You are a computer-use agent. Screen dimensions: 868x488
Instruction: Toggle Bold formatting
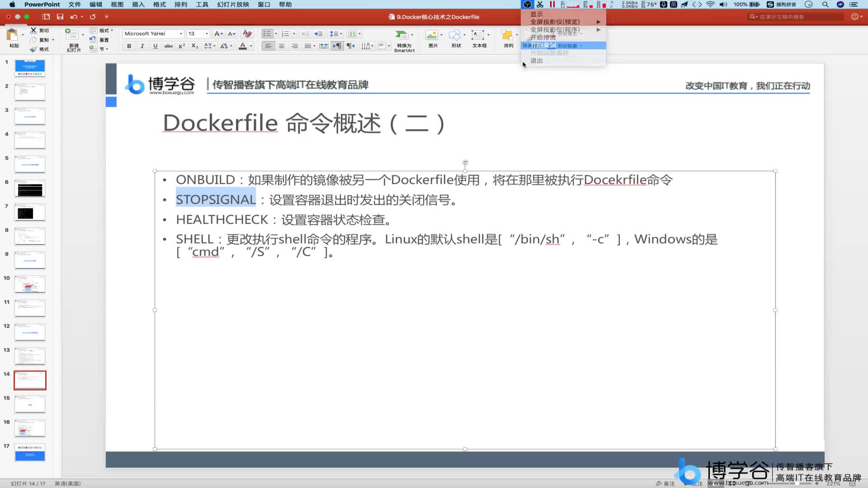[x=129, y=46]
